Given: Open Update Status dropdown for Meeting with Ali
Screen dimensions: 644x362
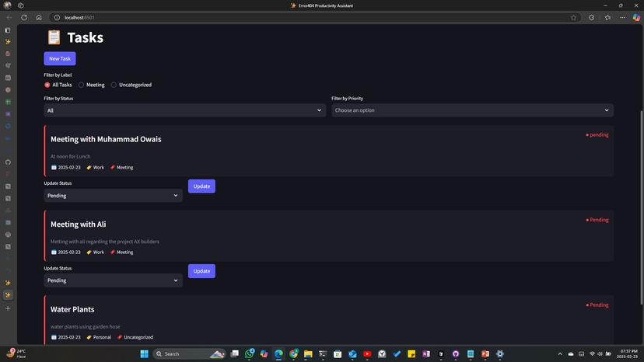Looking at the screenshot, I should click(113, 280).
